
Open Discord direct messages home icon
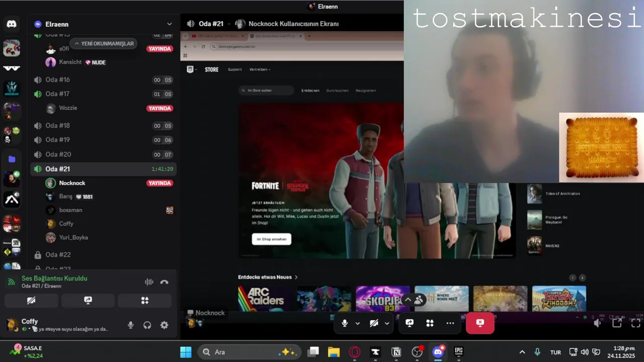12,24
